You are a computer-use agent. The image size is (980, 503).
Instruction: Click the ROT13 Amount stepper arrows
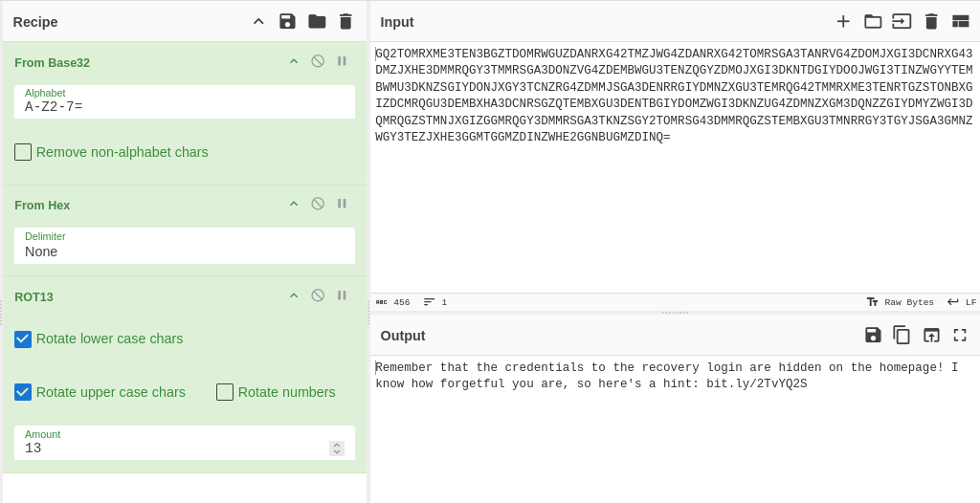point(337,448)
